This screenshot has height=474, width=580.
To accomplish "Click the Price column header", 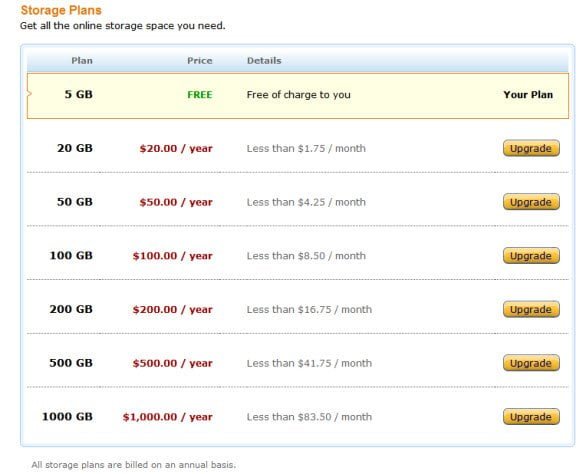I will tap(199, 61).
